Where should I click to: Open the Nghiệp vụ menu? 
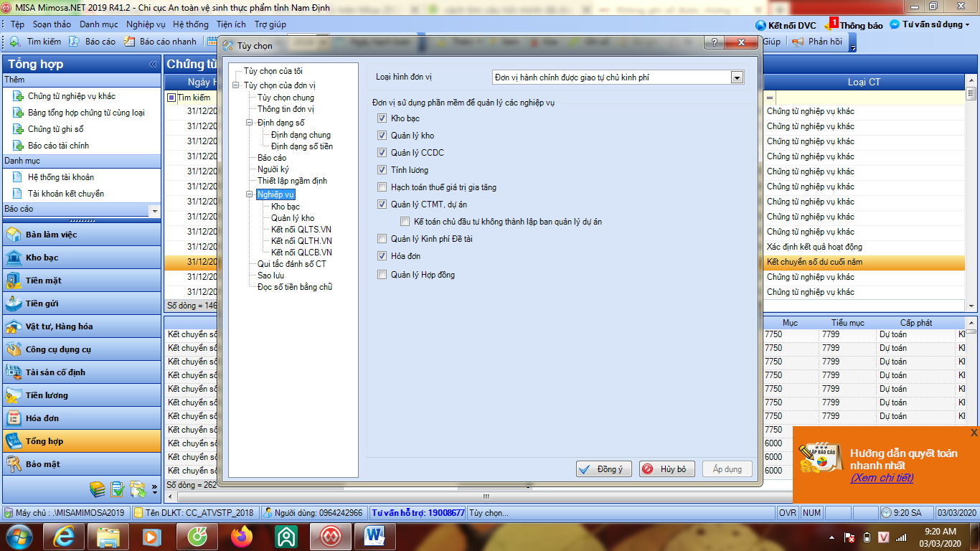point(146,24)
